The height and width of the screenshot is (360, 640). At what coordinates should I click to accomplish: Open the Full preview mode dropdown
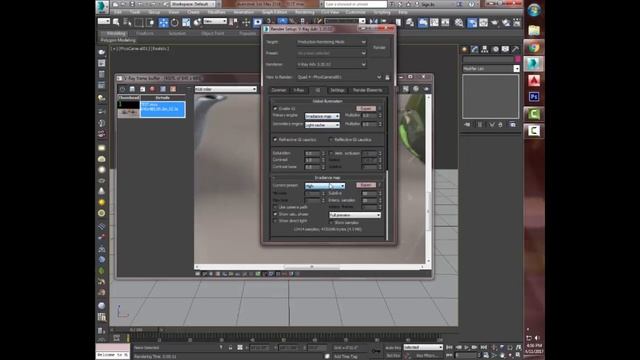point(355,215)
